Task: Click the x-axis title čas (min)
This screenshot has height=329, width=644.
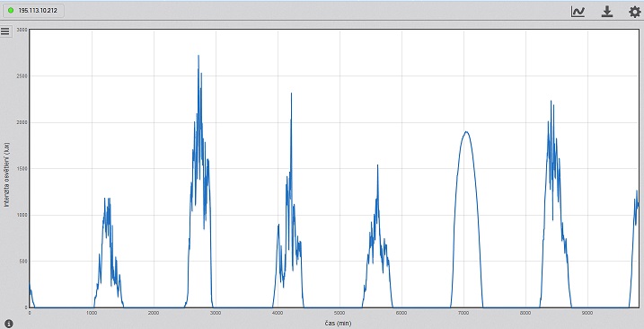Action: (x=338, y=324)
